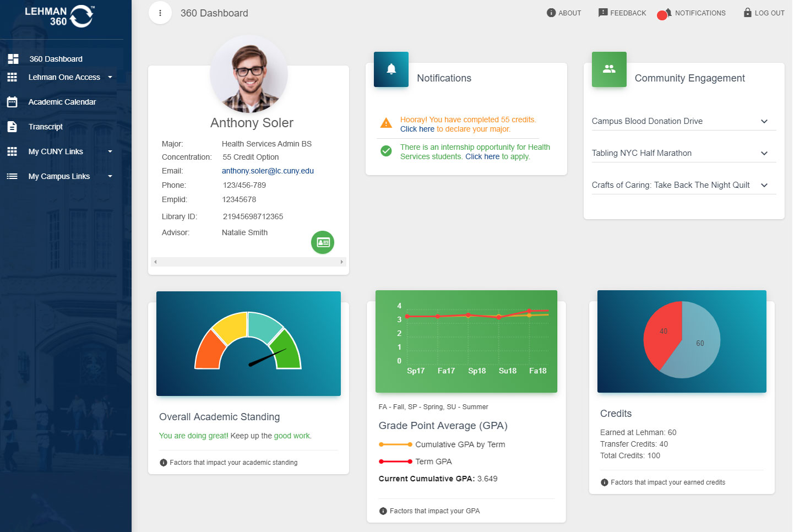
Task: Click the profile card horizontal scrollbar
Action: click(248, 262)
